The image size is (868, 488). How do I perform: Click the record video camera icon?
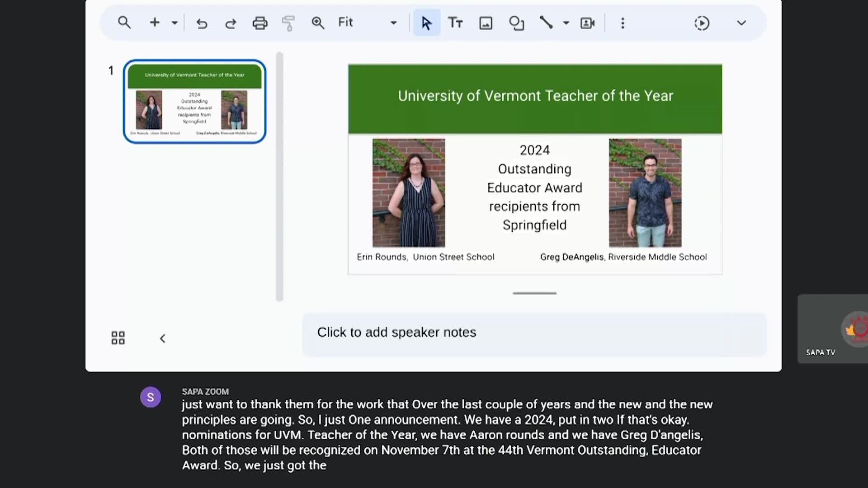[587, 23]
